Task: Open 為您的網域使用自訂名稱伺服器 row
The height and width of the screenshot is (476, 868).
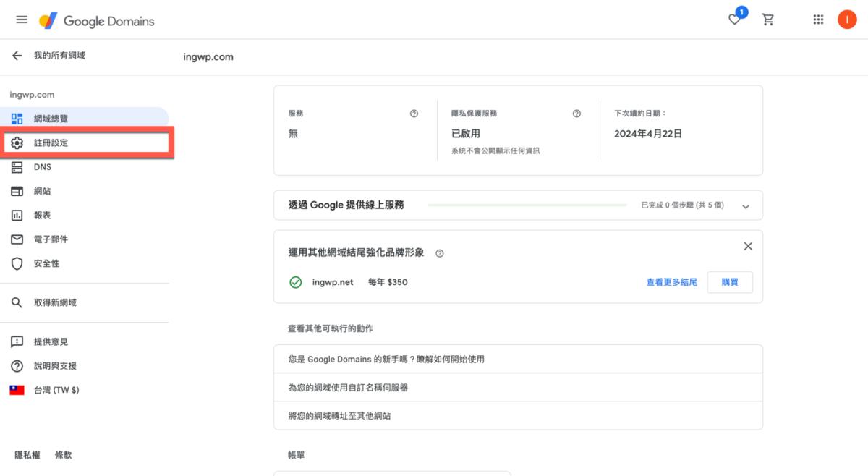Action: pyautogui.click(x=518, y=388)
